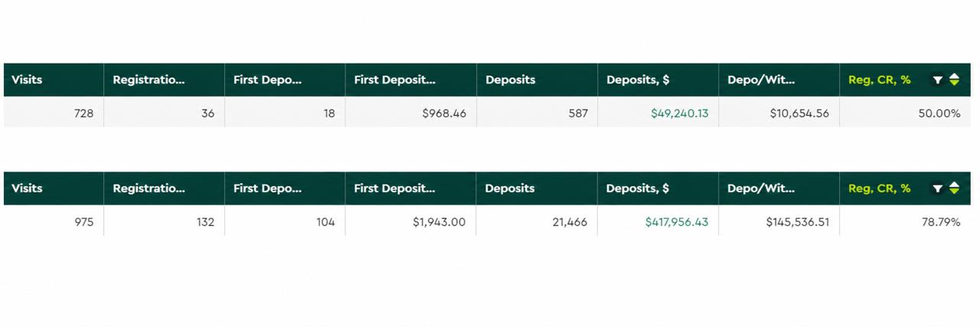This screenshot has width=980, height=327.
Task: Sort by Visits header above 728
Action: (28, 80)
